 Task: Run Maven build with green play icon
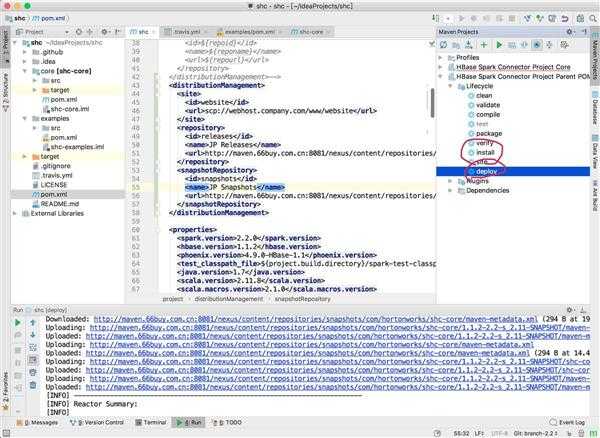(499, 45)
